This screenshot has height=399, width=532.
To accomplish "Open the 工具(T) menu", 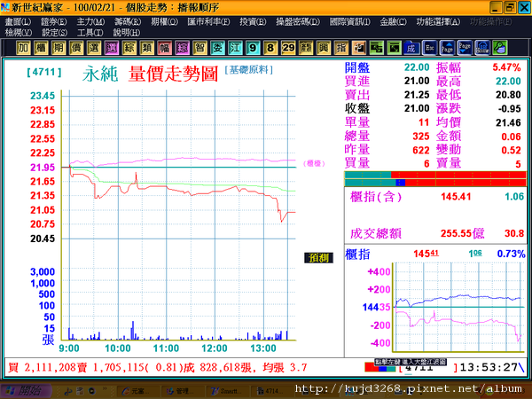I will click(x=90, y=33).
